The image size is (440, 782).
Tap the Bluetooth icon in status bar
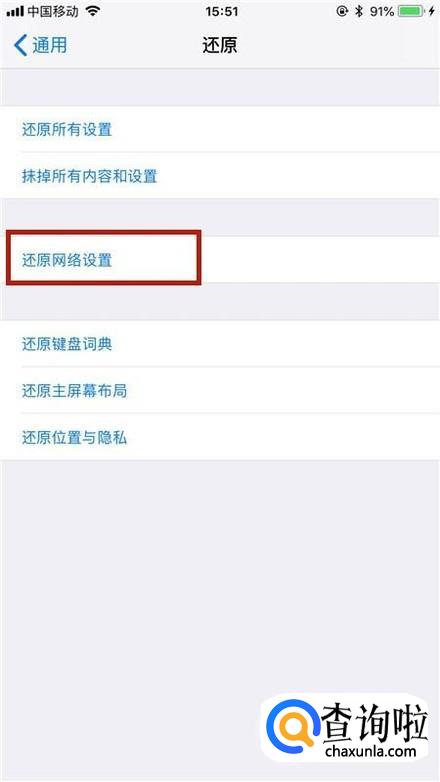point(359,11)
